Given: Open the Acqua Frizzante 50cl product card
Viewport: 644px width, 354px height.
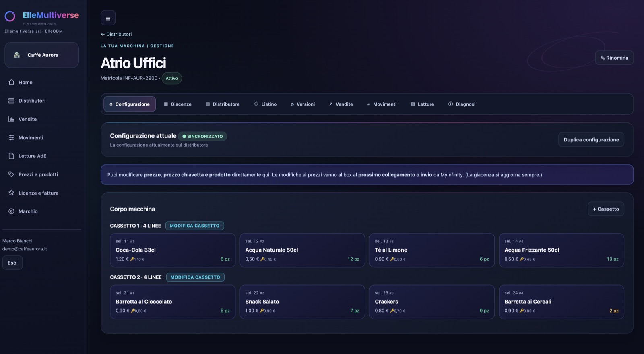Looking at the screenshot, I should 561,250.
